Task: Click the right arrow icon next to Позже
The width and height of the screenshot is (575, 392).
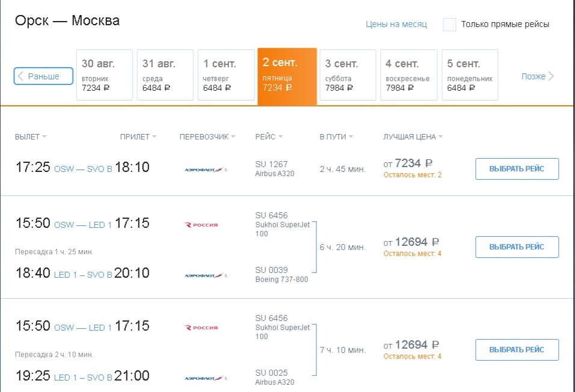Action: (x=552, y=75)
